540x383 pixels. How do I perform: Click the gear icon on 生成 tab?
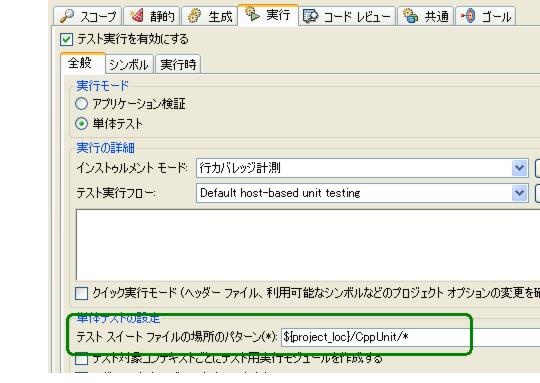click(x=195, y=16)
